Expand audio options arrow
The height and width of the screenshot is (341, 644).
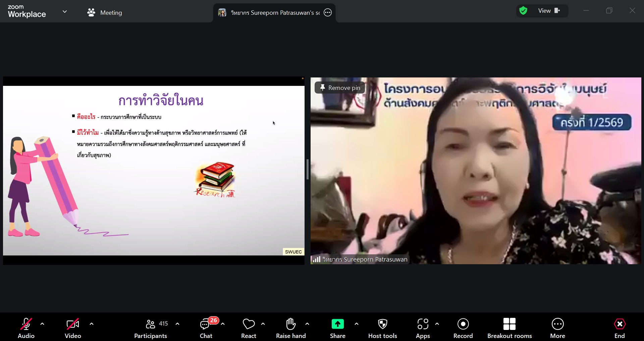point(42,324)
